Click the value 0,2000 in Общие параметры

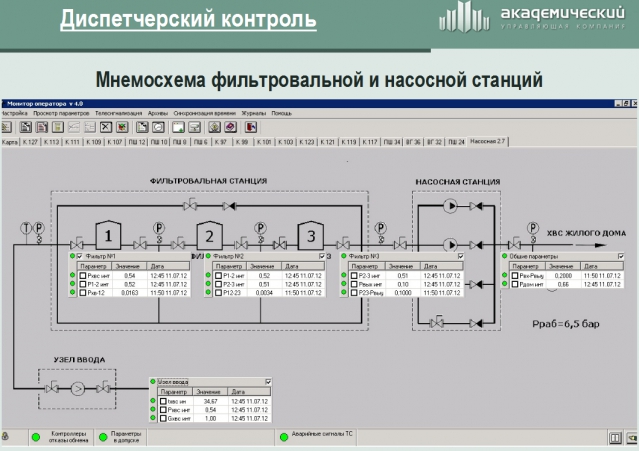tap(563, 275)
